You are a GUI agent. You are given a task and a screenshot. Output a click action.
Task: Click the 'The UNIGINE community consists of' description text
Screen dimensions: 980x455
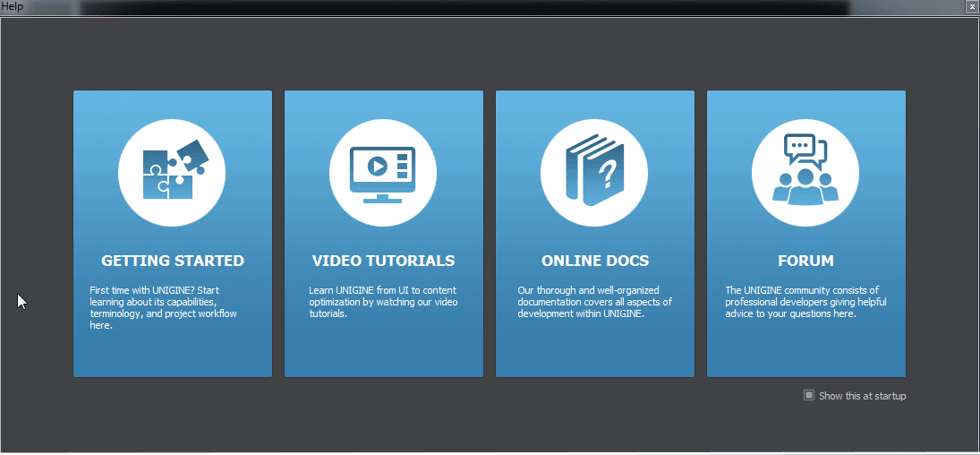[806, 302]
